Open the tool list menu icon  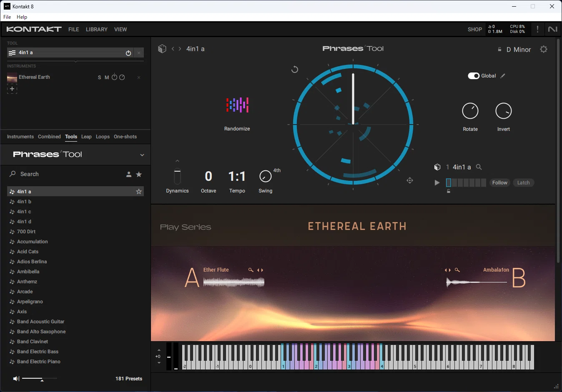12,53
